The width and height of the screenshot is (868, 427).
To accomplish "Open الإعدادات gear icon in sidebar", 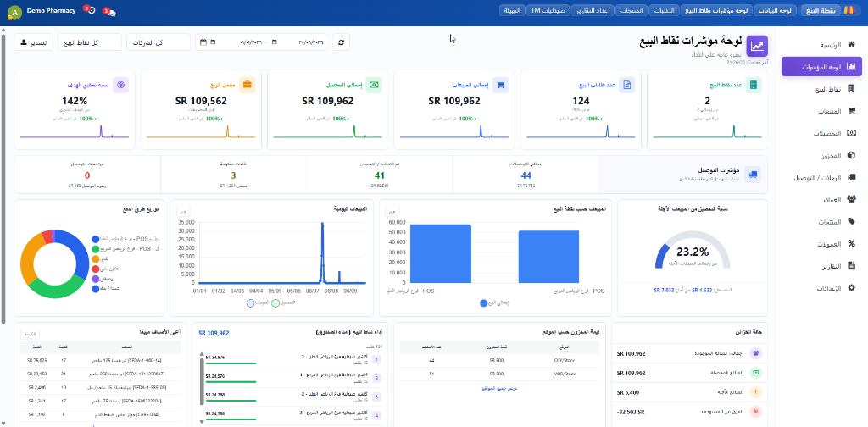I will tap(851, 287).
